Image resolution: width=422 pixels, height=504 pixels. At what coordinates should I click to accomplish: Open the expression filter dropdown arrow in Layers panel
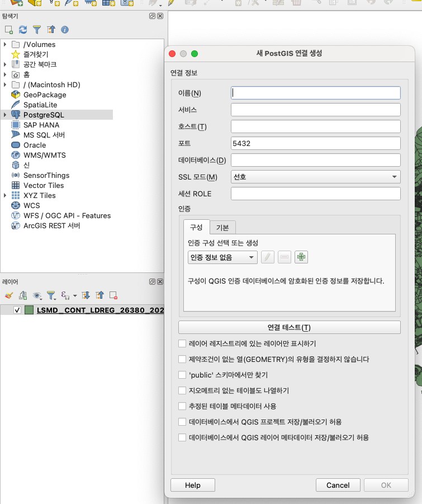(75, 296)
